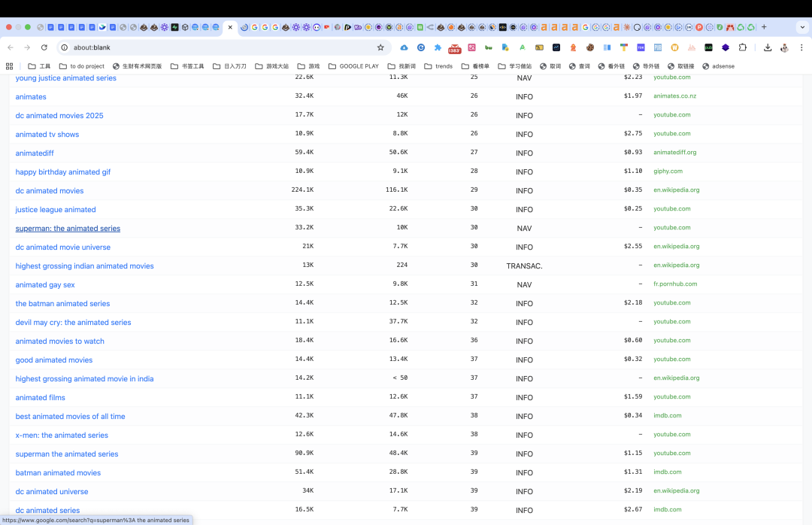Open 'batman animated movies' keyword link
This screenshot has height=525, width=812.
(x=58, y=472)
